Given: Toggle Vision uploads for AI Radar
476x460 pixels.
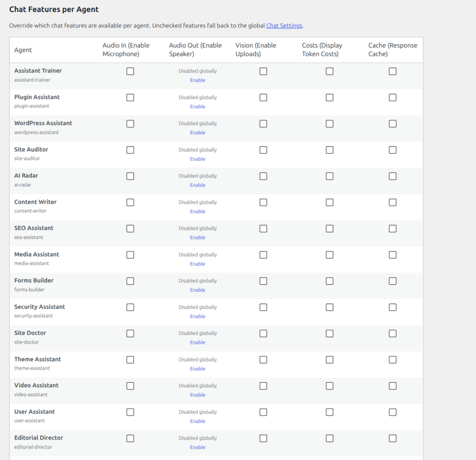Looking at the screenshot, I should (x=263, y=176).
